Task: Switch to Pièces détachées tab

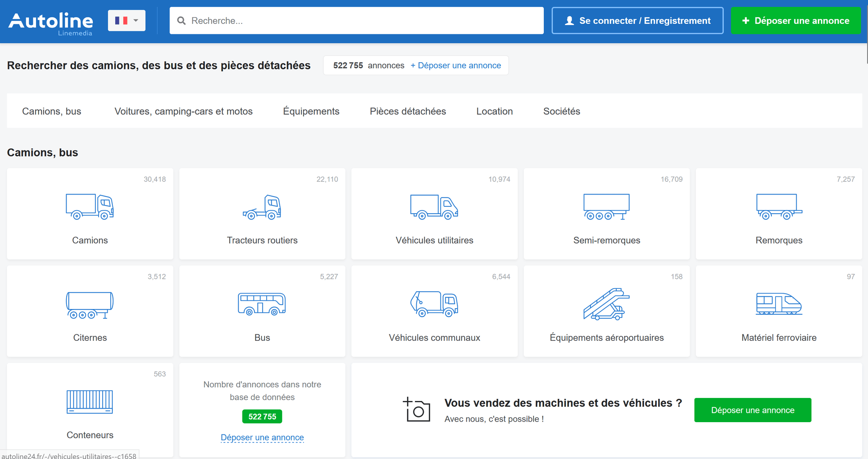Action: (x=408, y=111)
